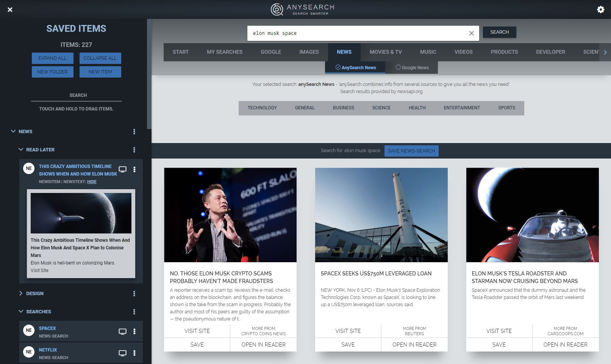611x364 pixels.
Task: Open NEWS folder options menu
Action: pos(134,132)
